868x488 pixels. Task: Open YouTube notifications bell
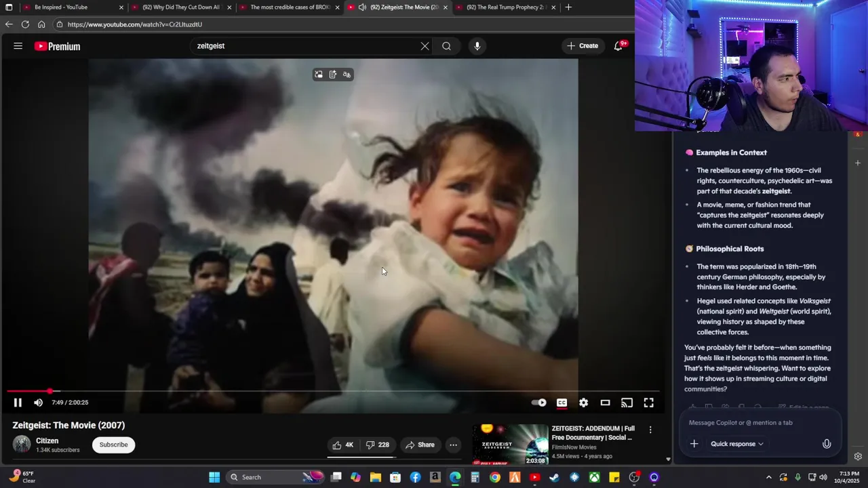click(618, 46)
